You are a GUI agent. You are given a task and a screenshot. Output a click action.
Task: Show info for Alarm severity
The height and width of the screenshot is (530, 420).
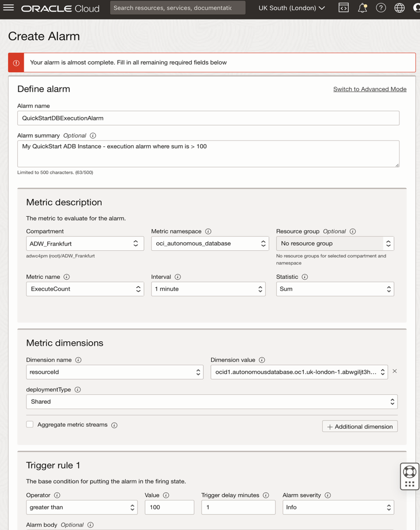point(328,495)
